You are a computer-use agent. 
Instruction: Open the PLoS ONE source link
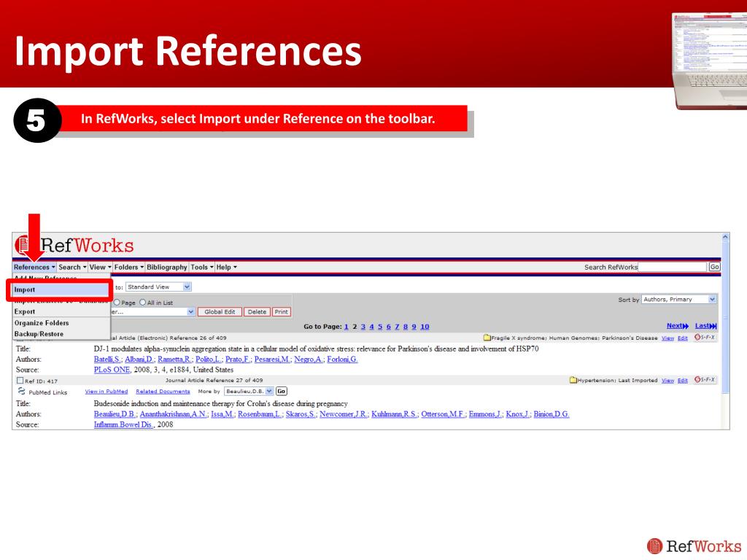[x=112, y=370]
